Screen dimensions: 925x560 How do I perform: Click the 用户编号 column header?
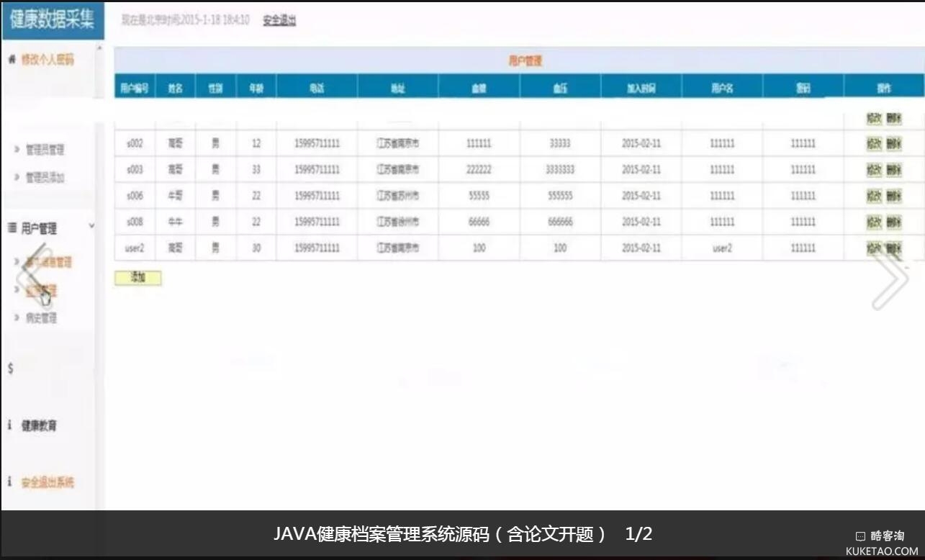tap(135, 88)
